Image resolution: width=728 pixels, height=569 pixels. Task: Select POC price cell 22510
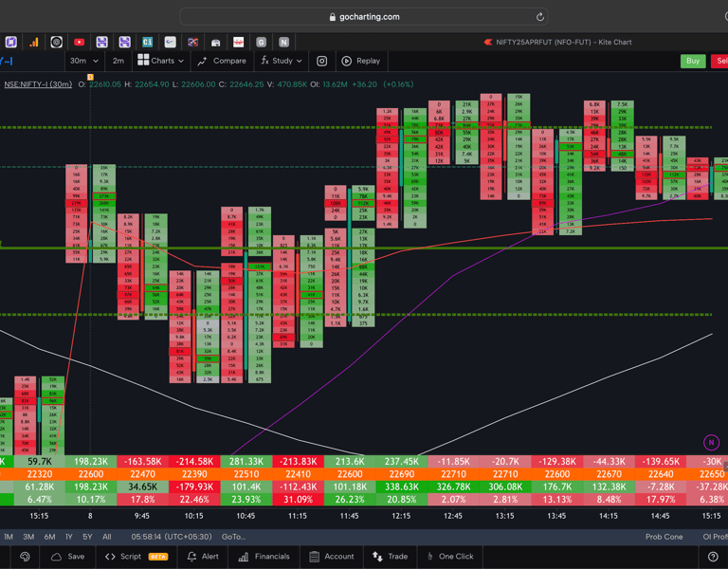click(246, 474)
